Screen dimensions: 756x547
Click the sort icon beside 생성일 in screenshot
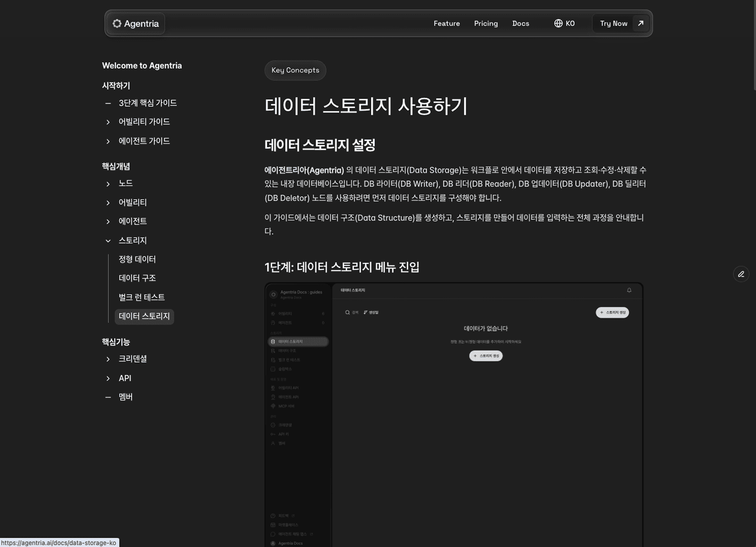[x=366, y=312]
